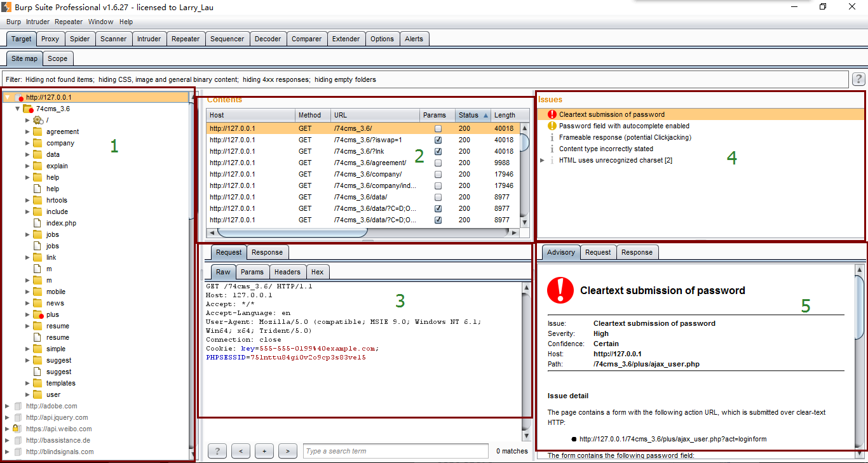Expand the jobs folder node
This screenshot has height=463, width=868.
click(27, 234)
